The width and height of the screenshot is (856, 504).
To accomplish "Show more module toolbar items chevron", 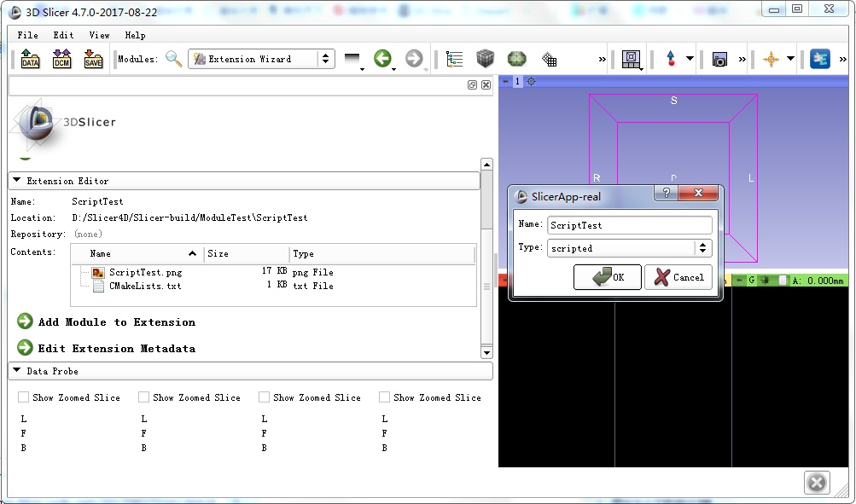I will [x=603, y=59].
